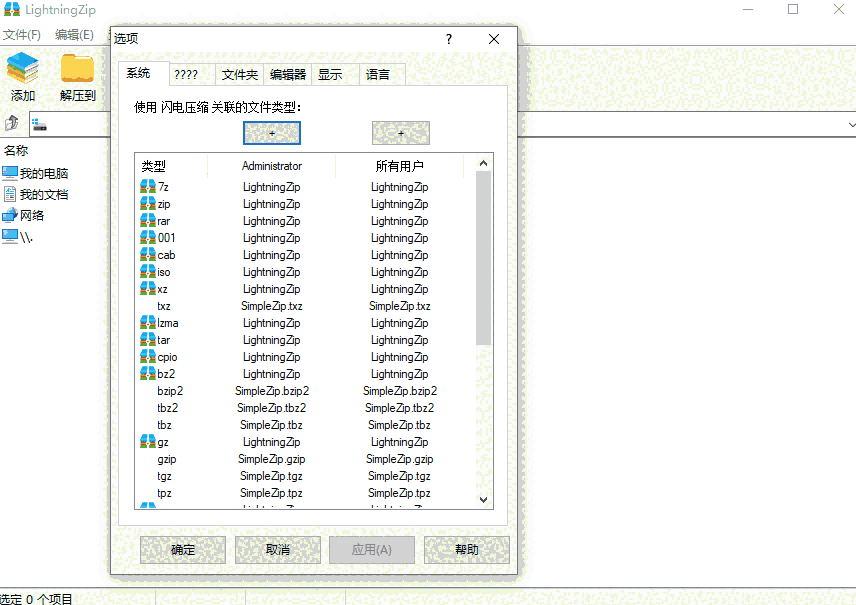Click the Cancel (取消) button
The height and width of the screenshot is (605, 856).
pos(278,550)
